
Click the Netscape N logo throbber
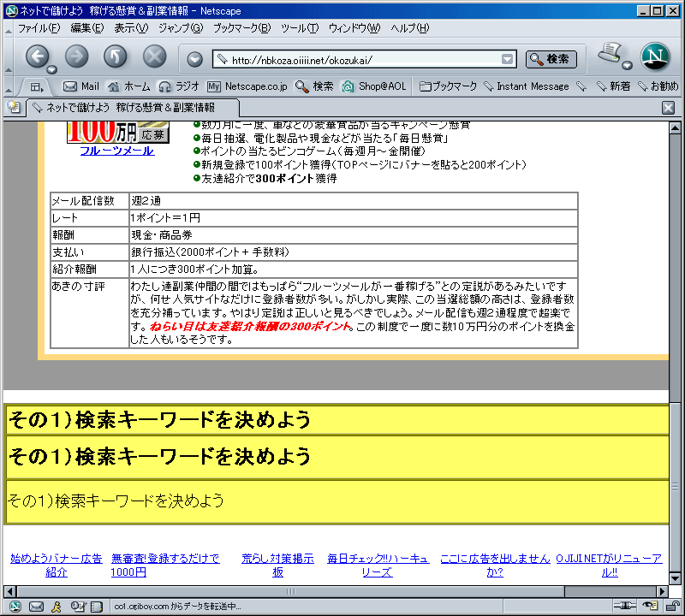click(x=655, y=56)
